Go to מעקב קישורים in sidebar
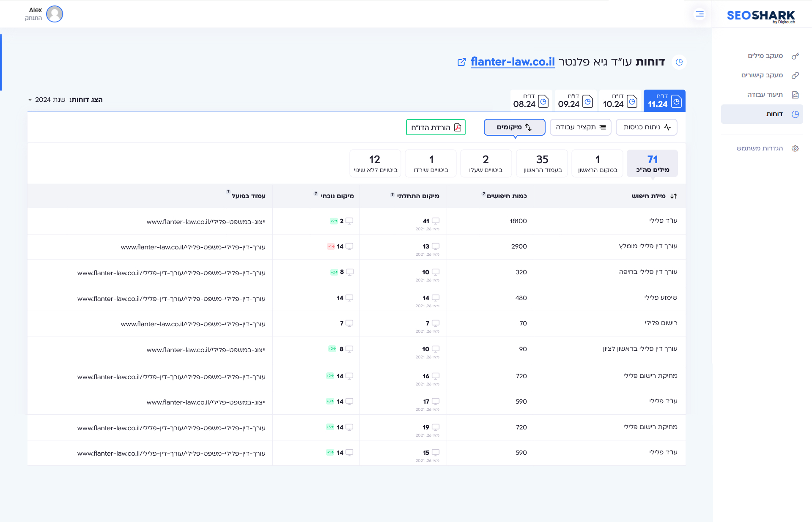 (762, 75)
